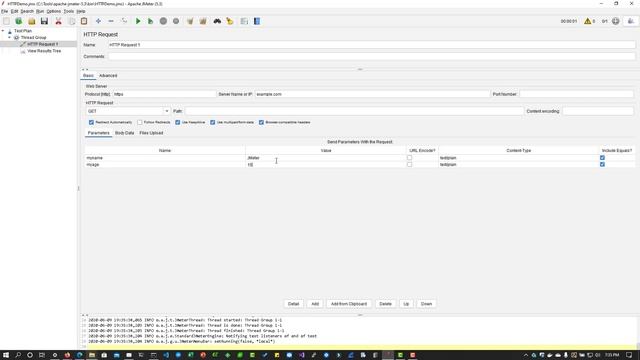
Task: Click the toolbar Toggle icon next to Collapse
Action: (x=124, y=21)
